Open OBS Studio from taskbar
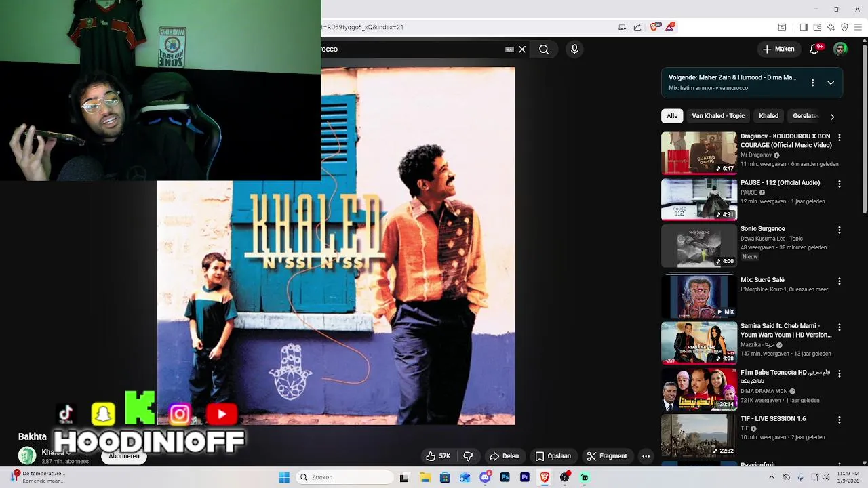 564,477
